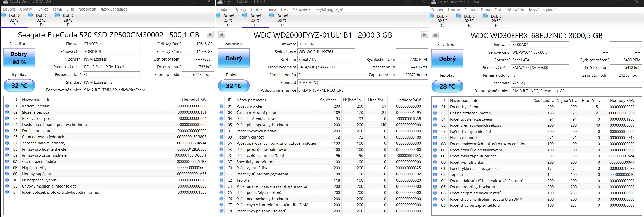This screenshot has height=217, width=644.
Task: Click status orb for Počet přemapovaných sektorů, WD30EFRX window
Action: pos(435,125)
